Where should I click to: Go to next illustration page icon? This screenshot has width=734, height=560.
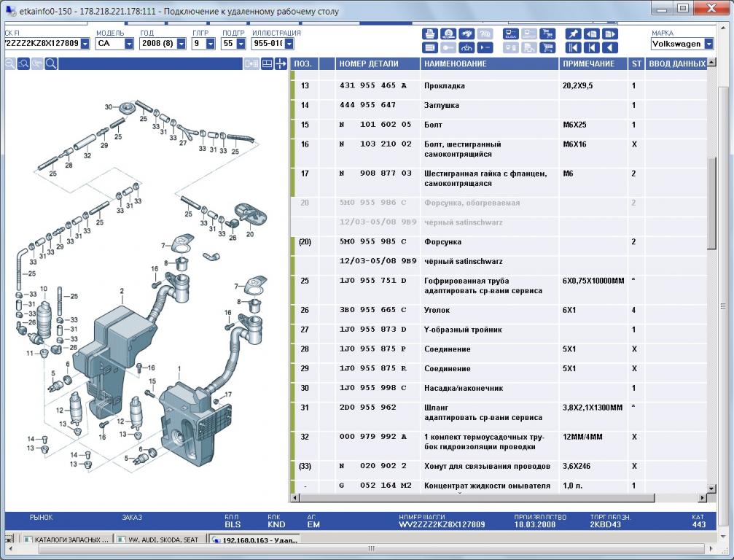coord(610,34)
